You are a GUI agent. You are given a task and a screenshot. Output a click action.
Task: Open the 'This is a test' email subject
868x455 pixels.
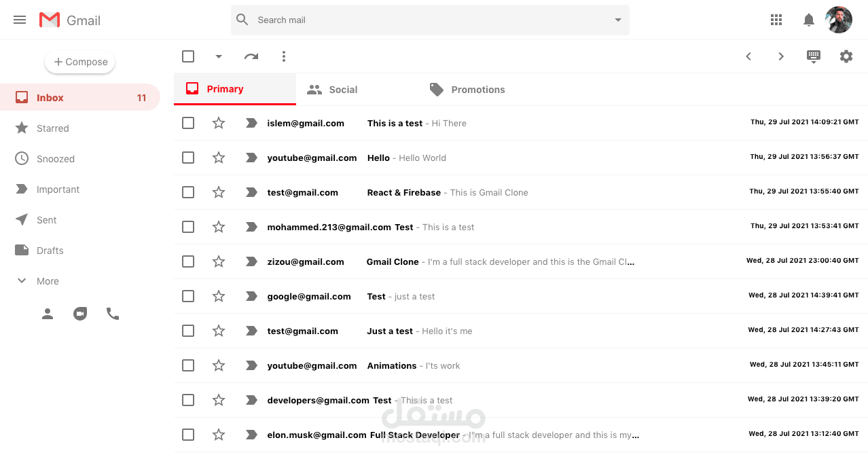[x=395, y=123]
